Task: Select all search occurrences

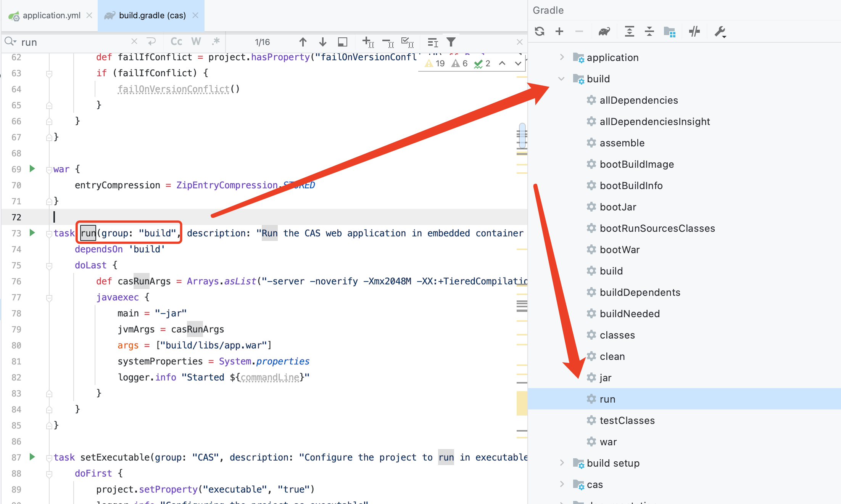Action: (408, 42)
